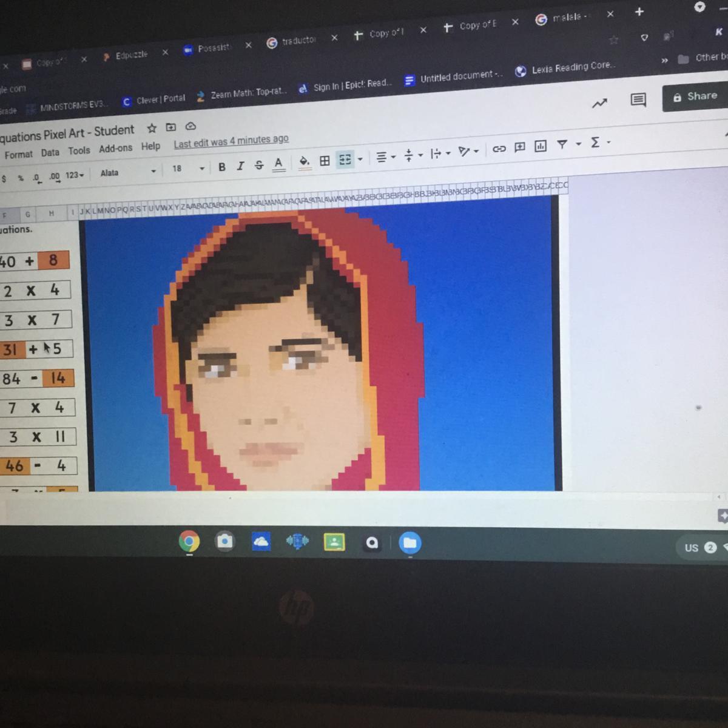Switch to the Edpuzzle browser tab
Image resolution: width=728 pixels, height=728 pixels.
pos(132,55)
